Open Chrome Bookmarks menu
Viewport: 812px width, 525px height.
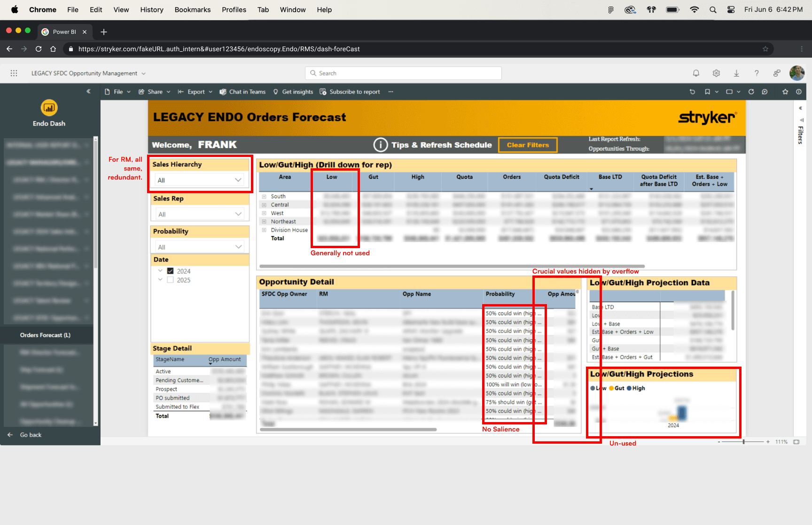coord(193,9)
